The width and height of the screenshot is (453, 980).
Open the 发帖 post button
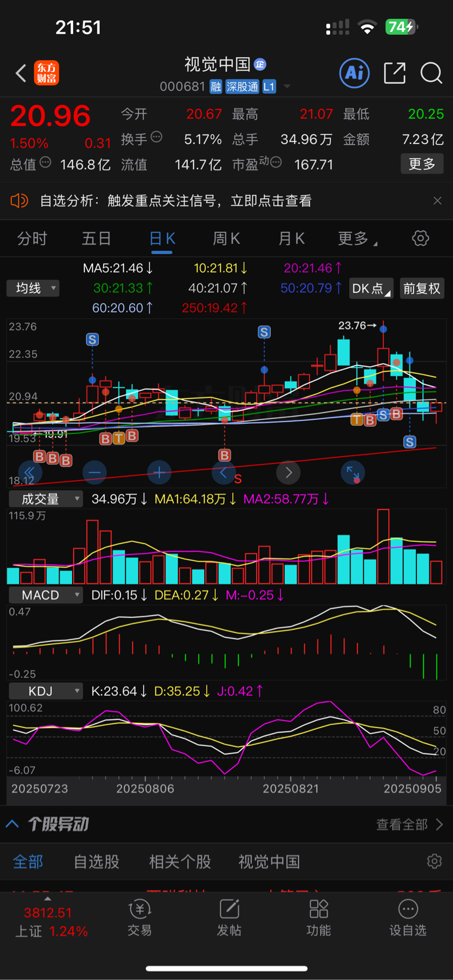[x=229, y=919]
